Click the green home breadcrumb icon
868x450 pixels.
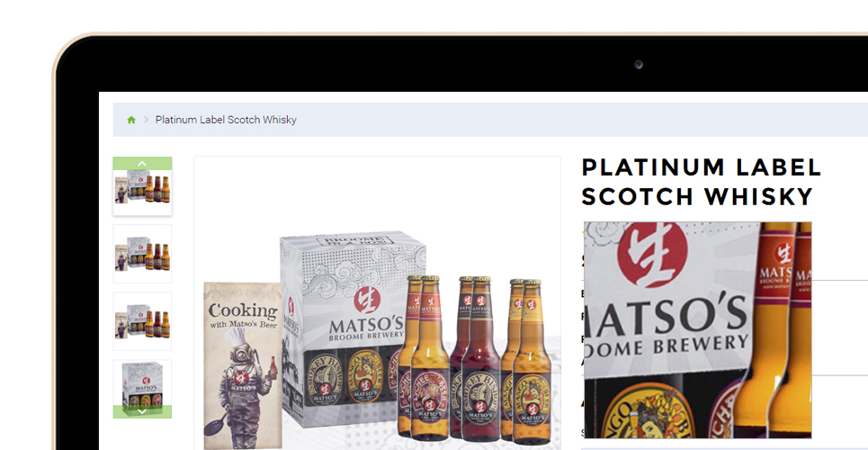(131, 120)
